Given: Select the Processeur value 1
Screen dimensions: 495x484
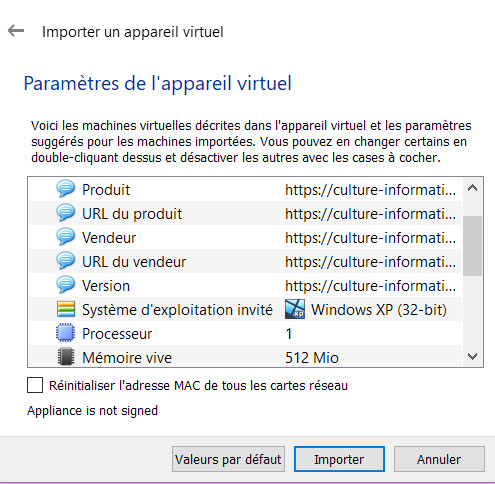Looking at the screenshot, I should (289, 334).
